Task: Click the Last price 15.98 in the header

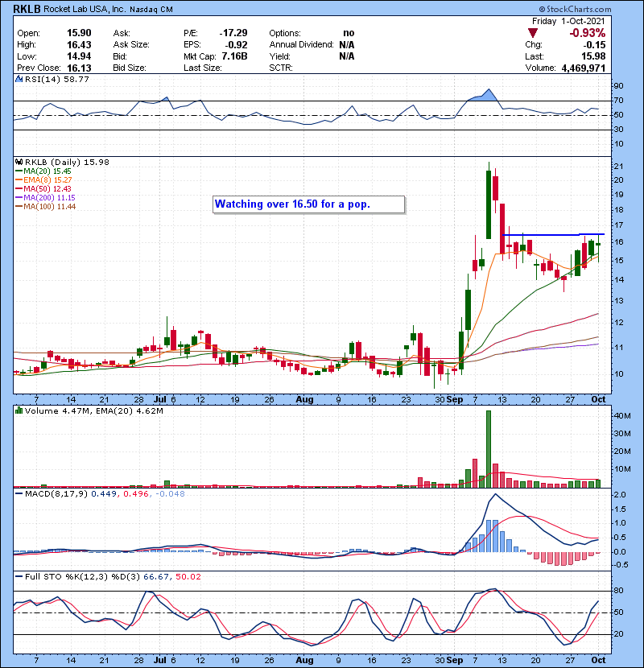Action: [x=593, y=56]
